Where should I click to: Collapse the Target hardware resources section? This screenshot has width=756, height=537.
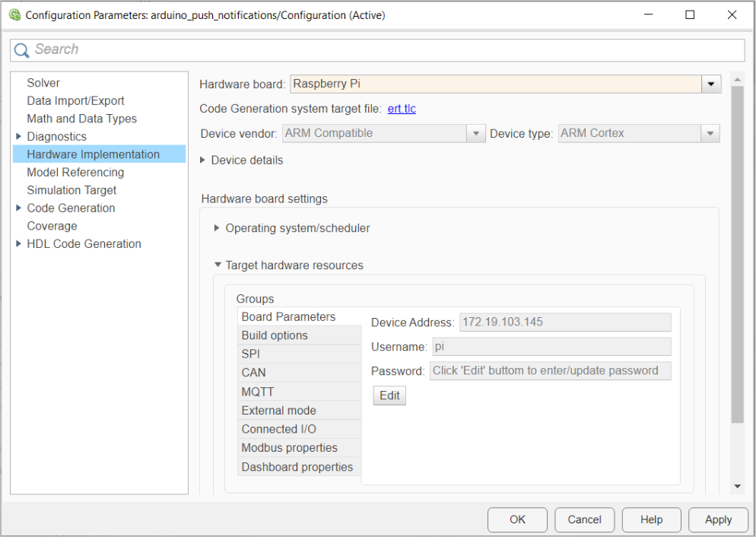pos(217,265)
